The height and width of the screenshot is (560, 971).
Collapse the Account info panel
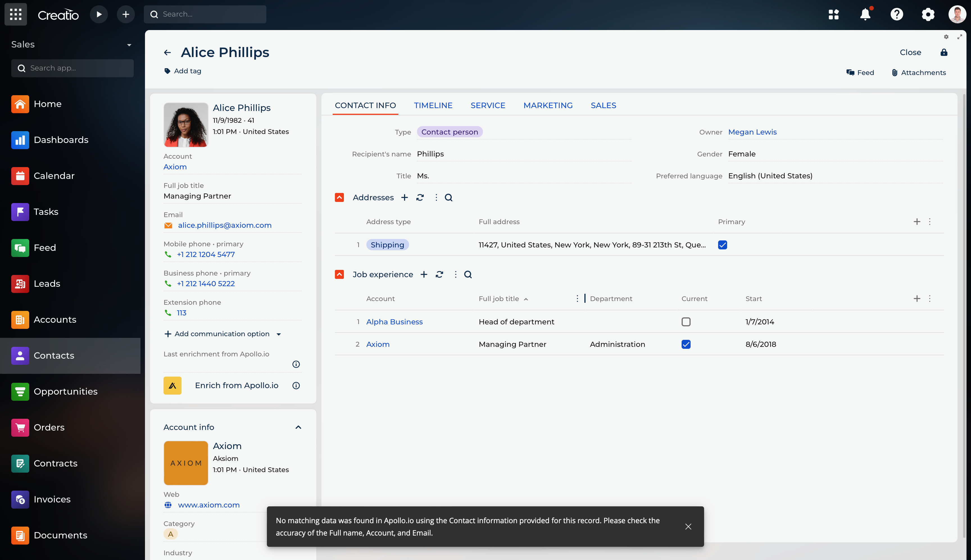click(x=299, y=427)
